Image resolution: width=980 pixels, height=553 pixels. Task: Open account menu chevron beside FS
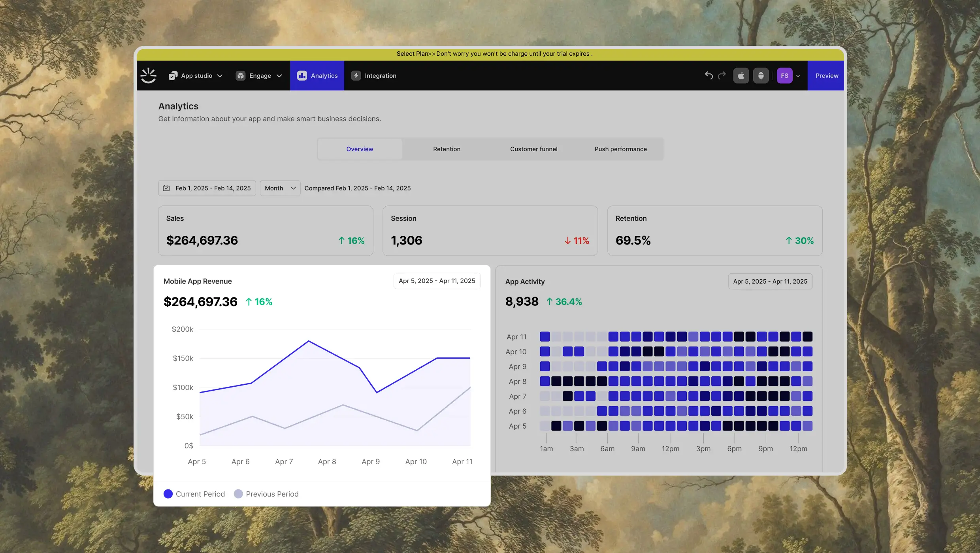click(x=798, y=76)
